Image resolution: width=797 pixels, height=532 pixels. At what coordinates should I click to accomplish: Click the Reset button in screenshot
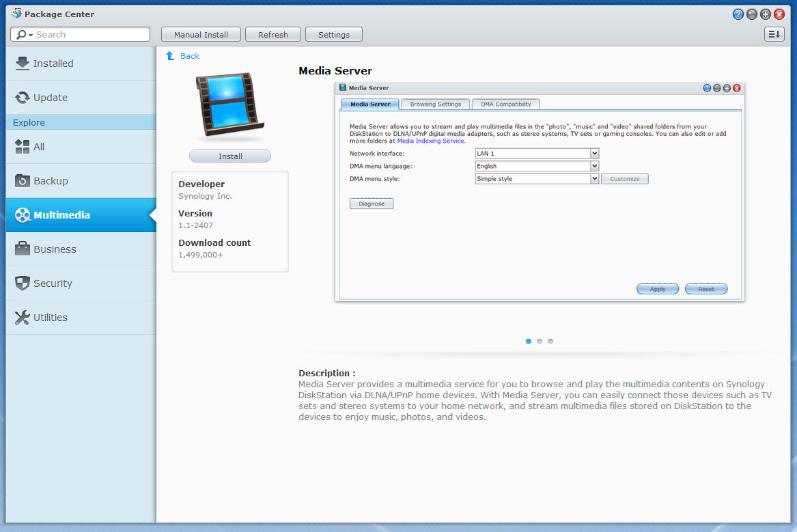pyautogui.click(x=706, y=289)
